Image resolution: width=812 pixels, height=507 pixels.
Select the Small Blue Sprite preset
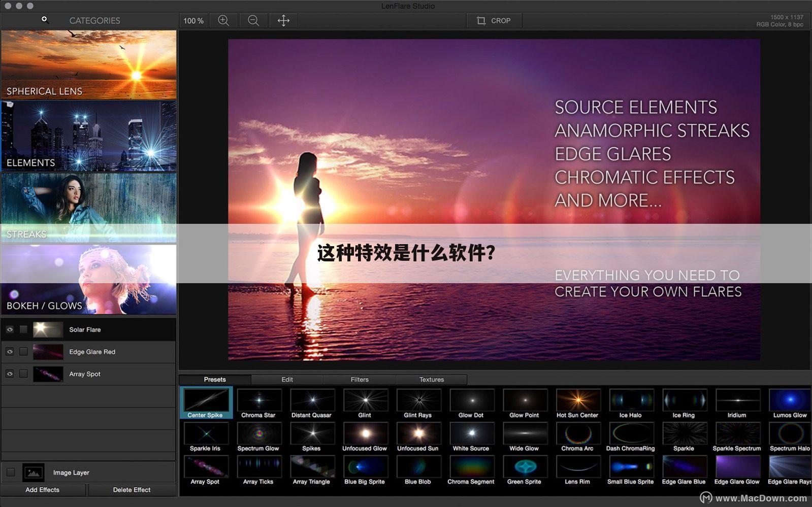[x=631, y=470]
